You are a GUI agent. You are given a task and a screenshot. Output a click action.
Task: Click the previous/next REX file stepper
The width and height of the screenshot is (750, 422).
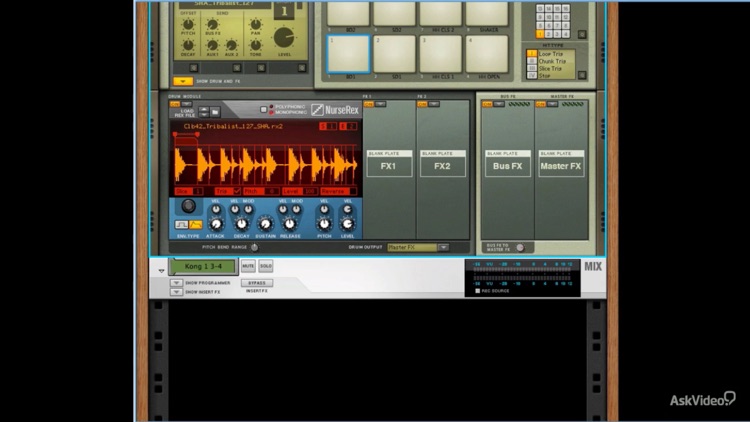204,112
